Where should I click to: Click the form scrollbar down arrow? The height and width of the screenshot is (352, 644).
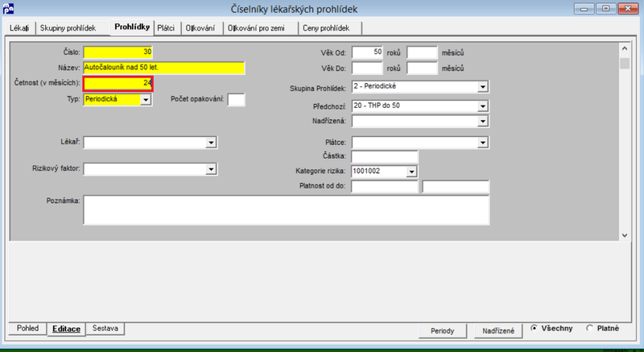pos(625,235)
